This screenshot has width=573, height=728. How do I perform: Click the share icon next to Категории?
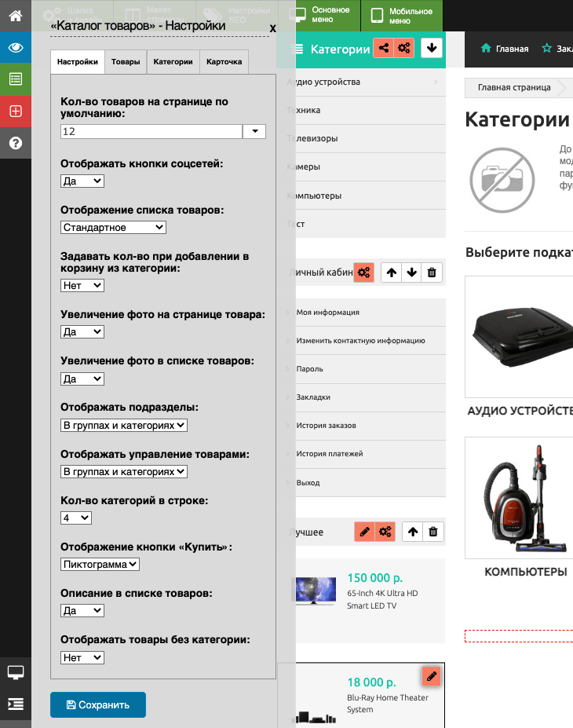click(383, 48)
